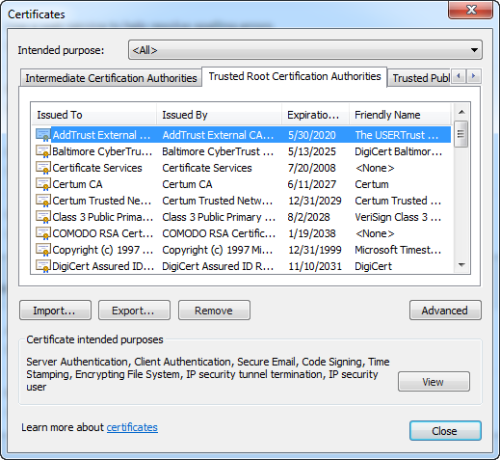The height and width of the screenshot is (460, 500).
Task: Click the list scrollbar up arrow
Action: pos(461,112)
